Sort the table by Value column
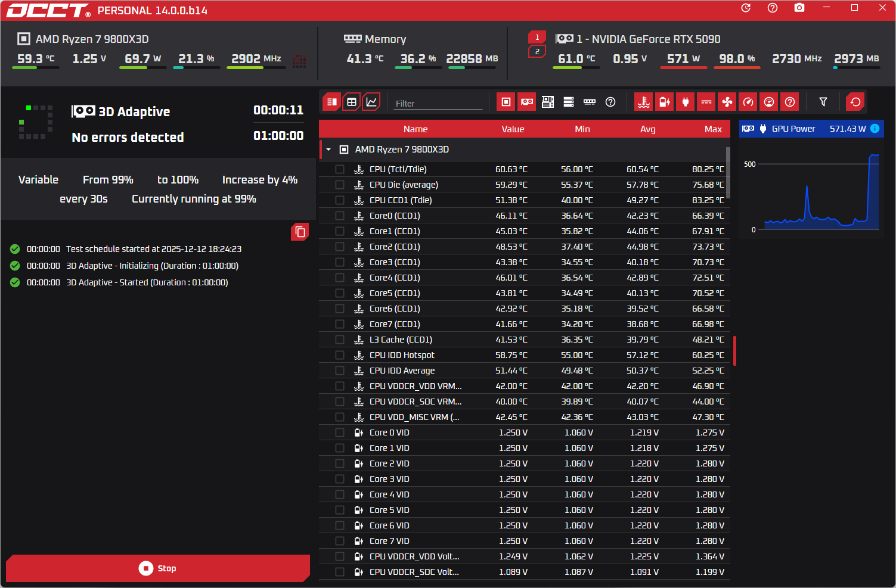 pos(513,129)
